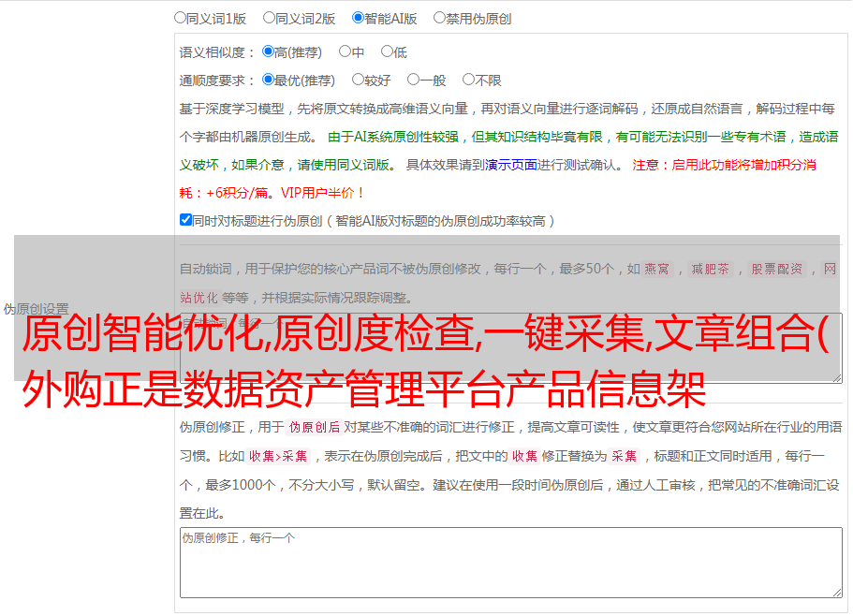Click the 收集>采集 example tag

[x=278, y=456]
